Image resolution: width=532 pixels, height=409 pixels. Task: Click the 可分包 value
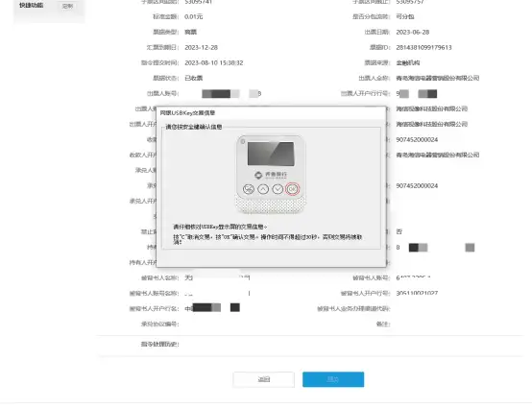click(x=405, y=16)
